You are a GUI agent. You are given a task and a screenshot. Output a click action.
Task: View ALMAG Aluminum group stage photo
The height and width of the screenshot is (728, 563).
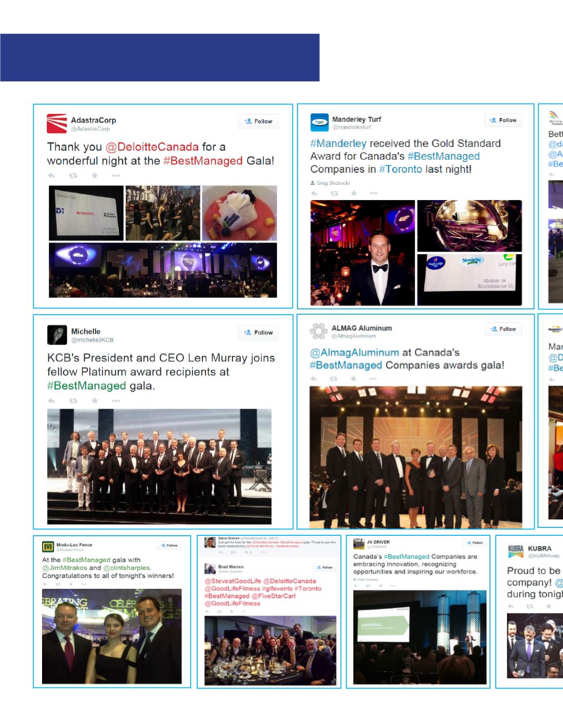pyautogui.click(x=416, y=457)
